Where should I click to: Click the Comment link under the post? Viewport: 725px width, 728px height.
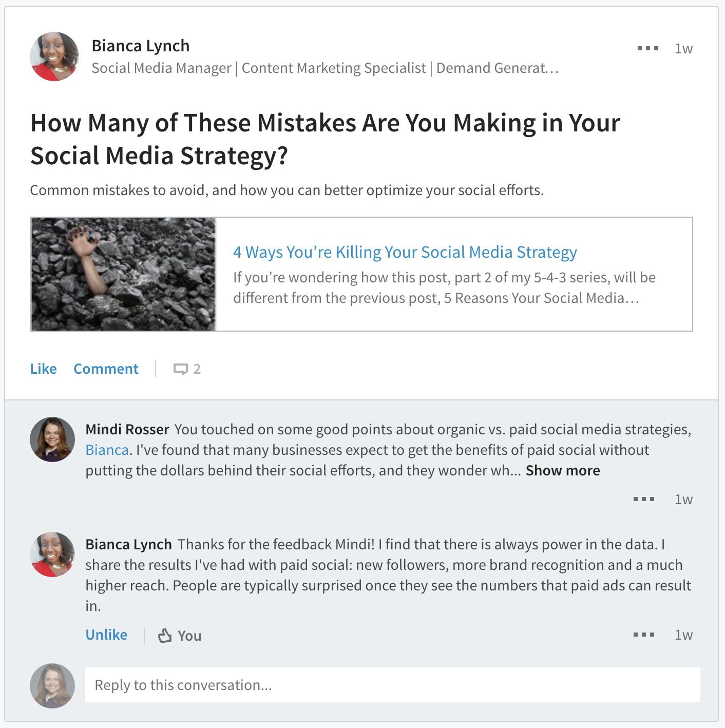[106, 369]
